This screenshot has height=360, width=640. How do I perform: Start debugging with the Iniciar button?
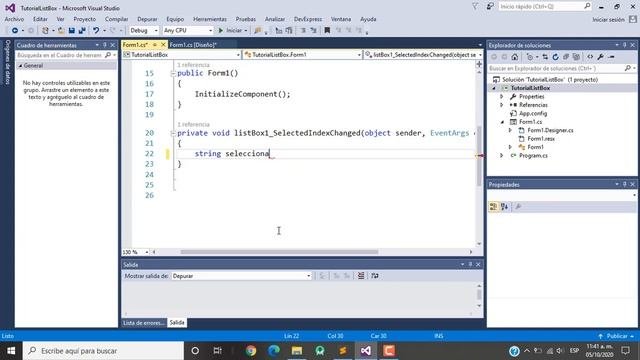pos(232,31)
